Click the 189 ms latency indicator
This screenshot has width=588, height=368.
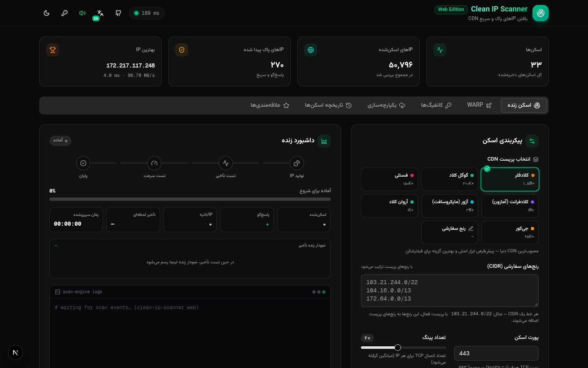click(x=147, y=13)
